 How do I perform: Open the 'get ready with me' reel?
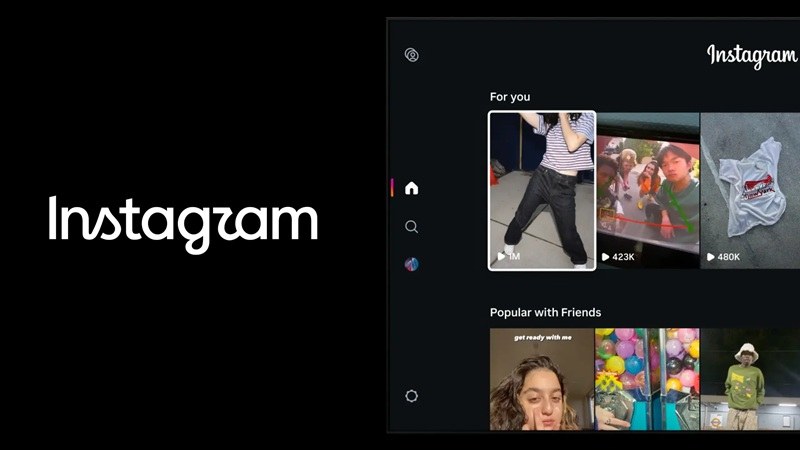point(542,379)
